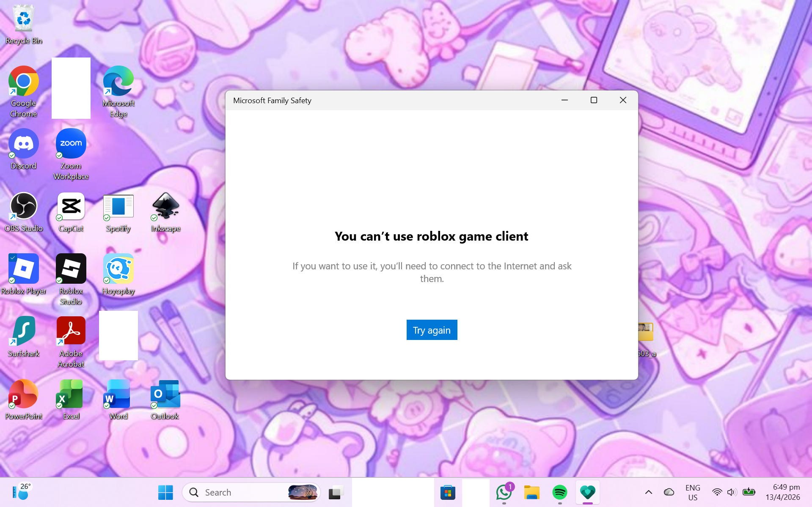Launch Word from the desktop
The height and width of the screenshot is (507, 812).
click(118, 399)
